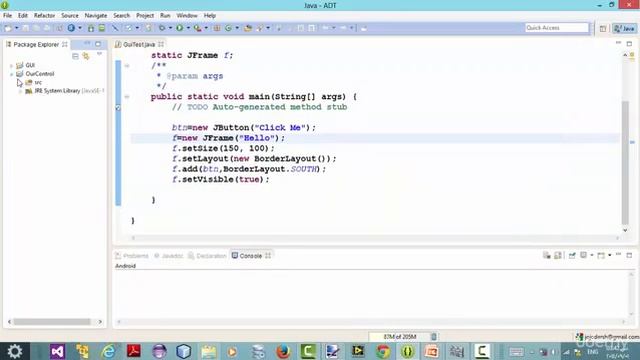Close the GuiTest.java editor tab

coord(161,44)
